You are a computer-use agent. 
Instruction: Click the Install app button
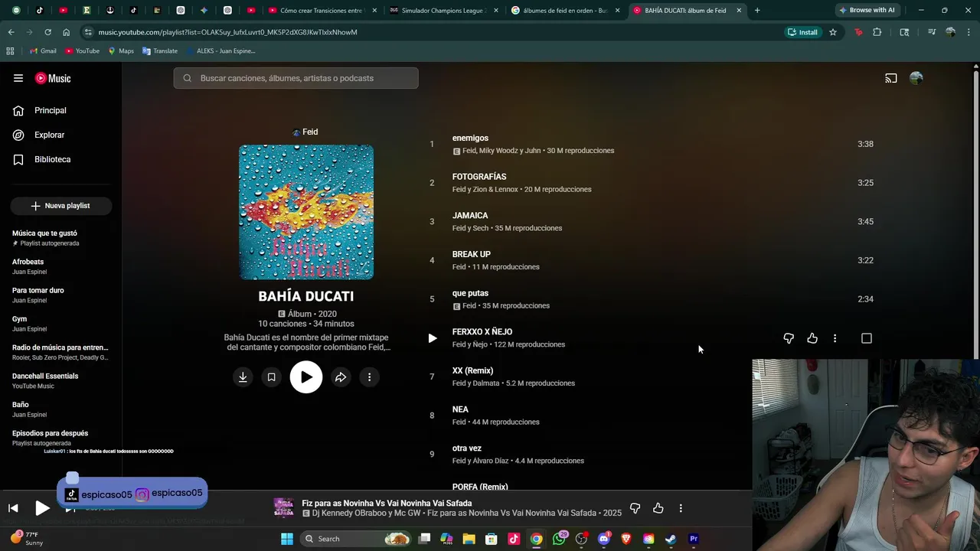[x=802, y=32]
